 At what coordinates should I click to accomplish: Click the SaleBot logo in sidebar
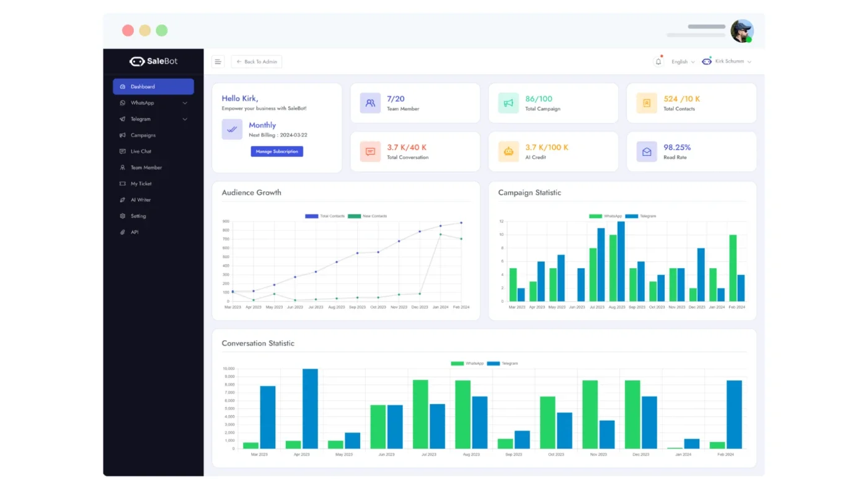153,61
